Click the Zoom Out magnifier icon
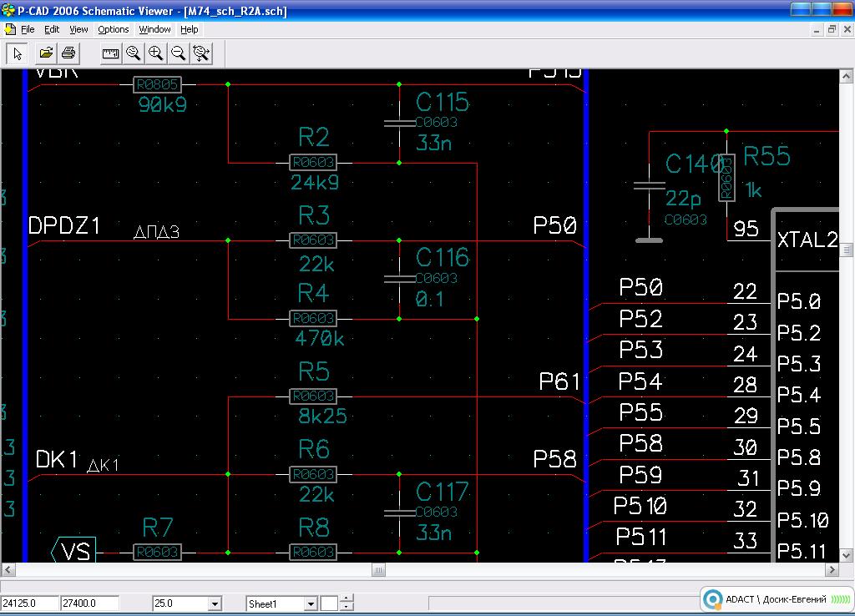The width and height of the screenshot is (855, 616). point(178,53)
